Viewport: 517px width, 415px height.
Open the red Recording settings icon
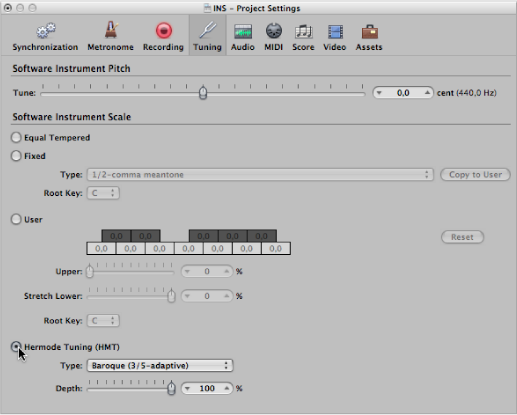click(x=164, y=31)
